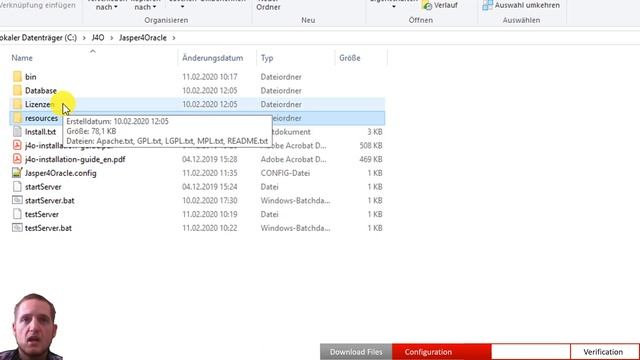Expand breadcrumb chevron after Lokaler Datenträger (C:)
The height and width of the screenshot is (360, 640).
pos(84,38)
